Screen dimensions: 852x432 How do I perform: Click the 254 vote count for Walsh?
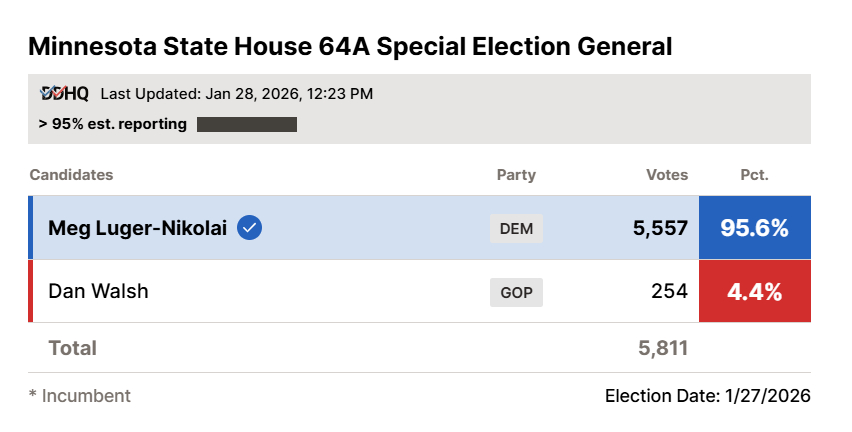coord(669,292)
